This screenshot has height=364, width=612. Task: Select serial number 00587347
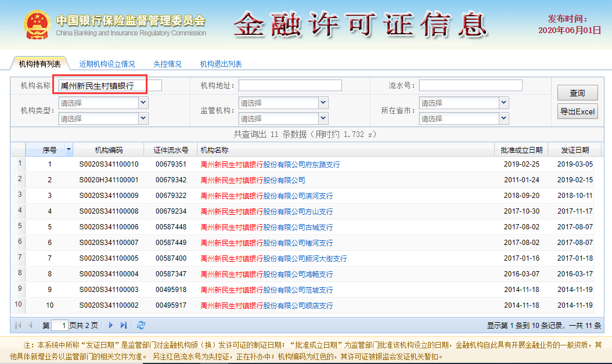[171, 273]
